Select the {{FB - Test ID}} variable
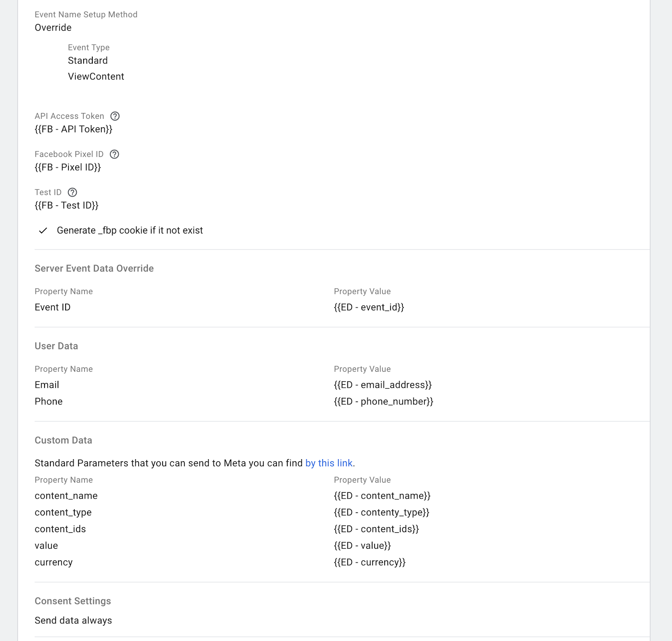The image size is (672, 641). [67, 205]
